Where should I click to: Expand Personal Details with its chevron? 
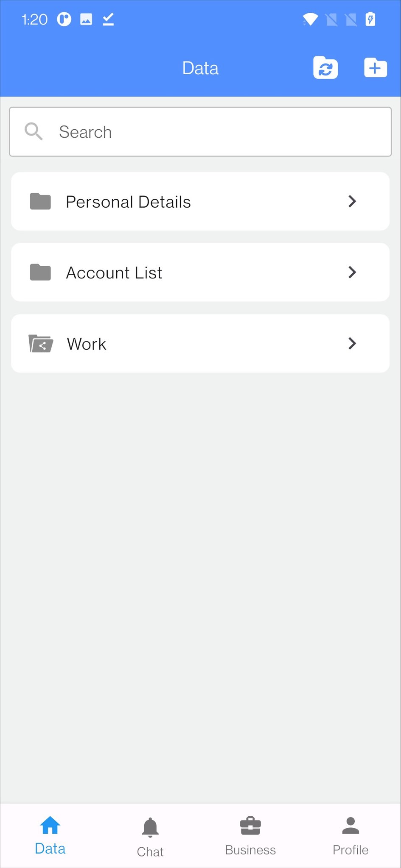point(352,201)
